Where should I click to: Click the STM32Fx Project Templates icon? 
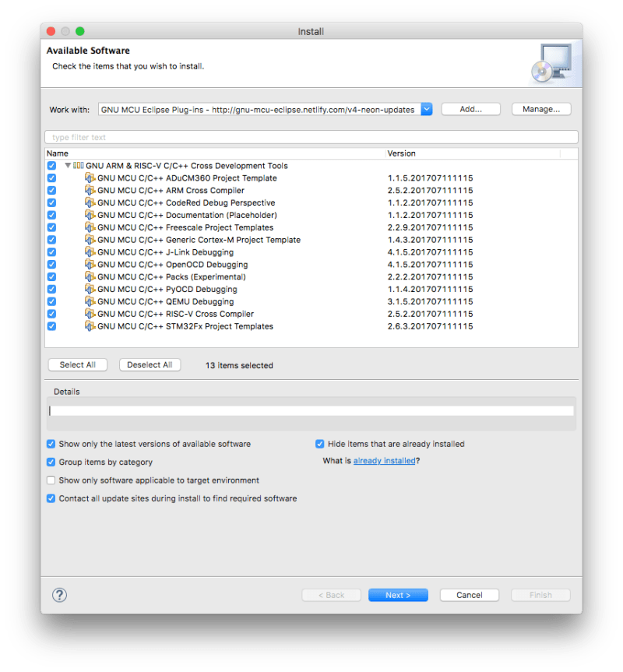coord(88,326)
